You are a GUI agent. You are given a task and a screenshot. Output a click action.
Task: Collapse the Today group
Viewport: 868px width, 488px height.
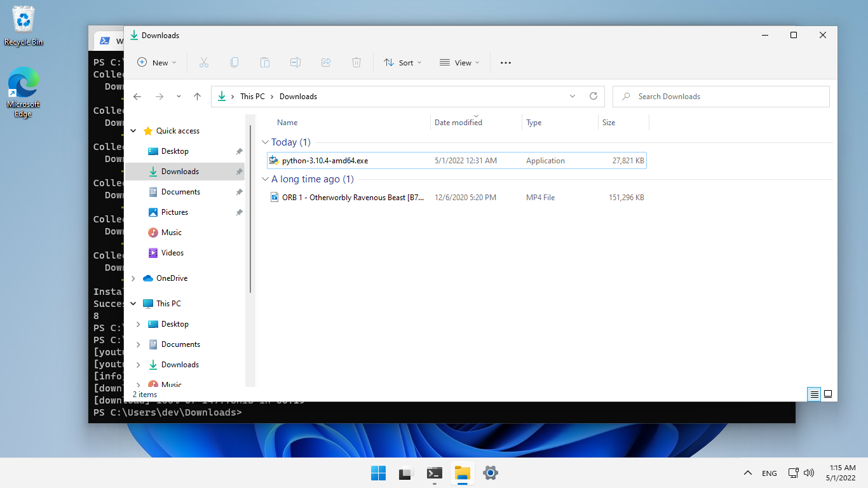click(265, 142)
